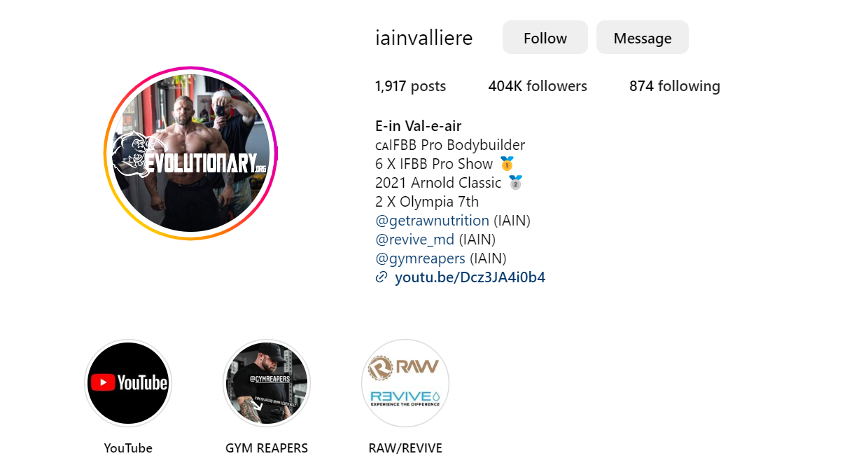
Task: Visit the @revive_md profile mention
Action: [415, 240]
